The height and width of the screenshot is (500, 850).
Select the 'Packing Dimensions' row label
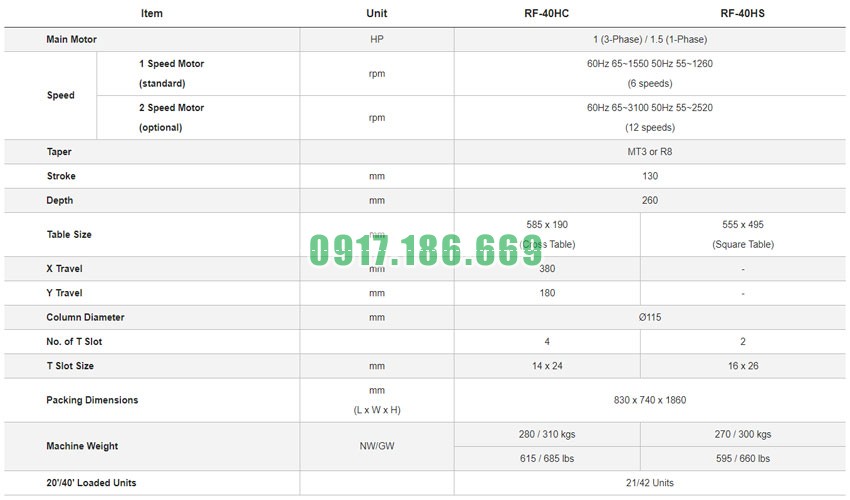pos(92,401)
